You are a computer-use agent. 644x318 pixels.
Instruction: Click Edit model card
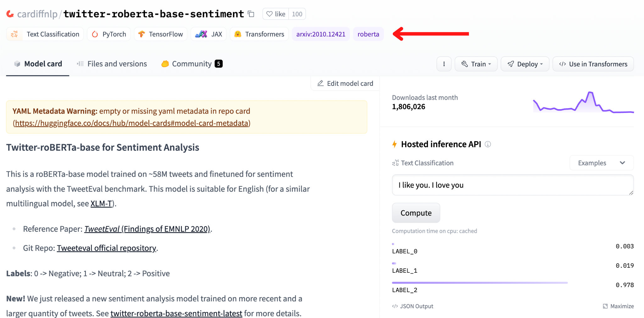pos(345,83)
